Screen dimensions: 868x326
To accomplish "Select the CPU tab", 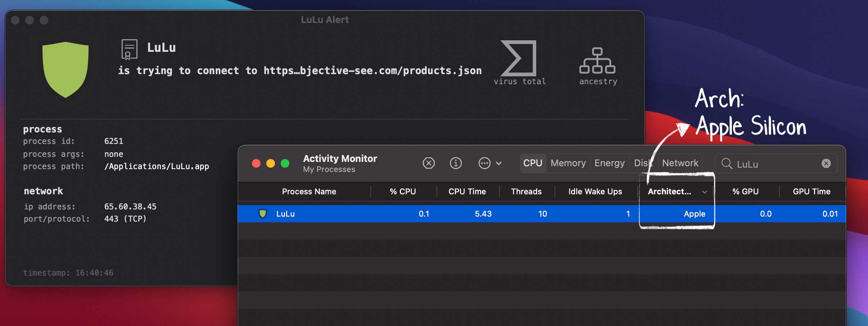I will 533,163.
